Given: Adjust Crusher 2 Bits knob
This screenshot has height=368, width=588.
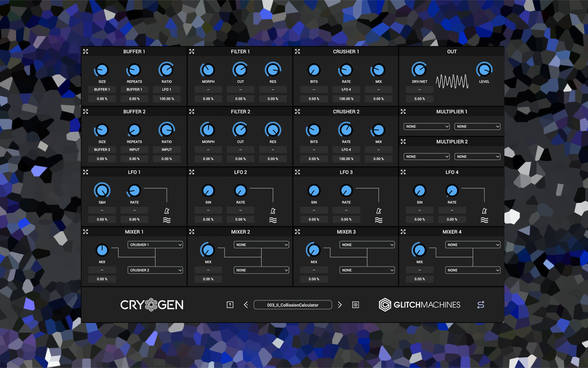Looking at the screenshot, I should (314, 130).
